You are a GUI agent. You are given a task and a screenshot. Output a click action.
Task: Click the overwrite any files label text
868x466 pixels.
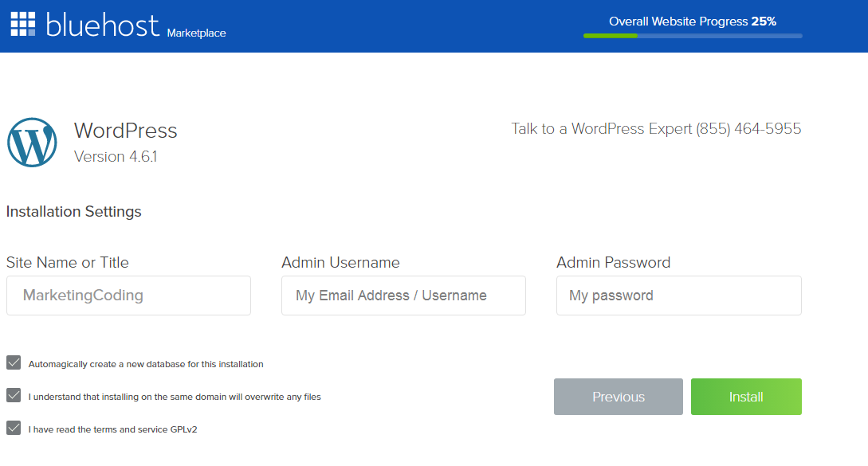(175, 397)
